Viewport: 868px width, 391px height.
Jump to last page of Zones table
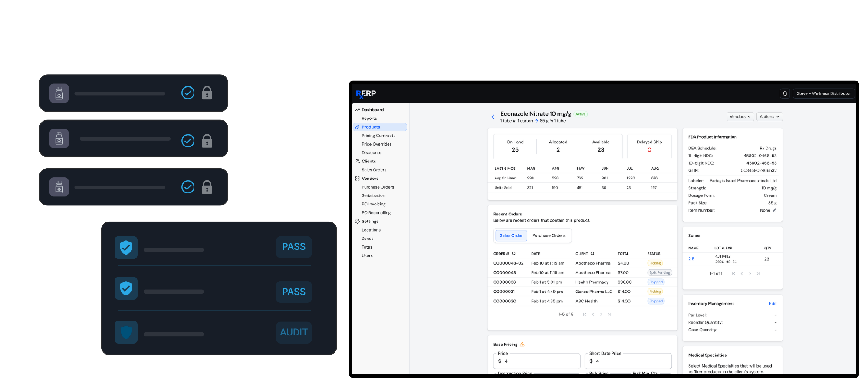pyautogui.click(x=758, y=274)
